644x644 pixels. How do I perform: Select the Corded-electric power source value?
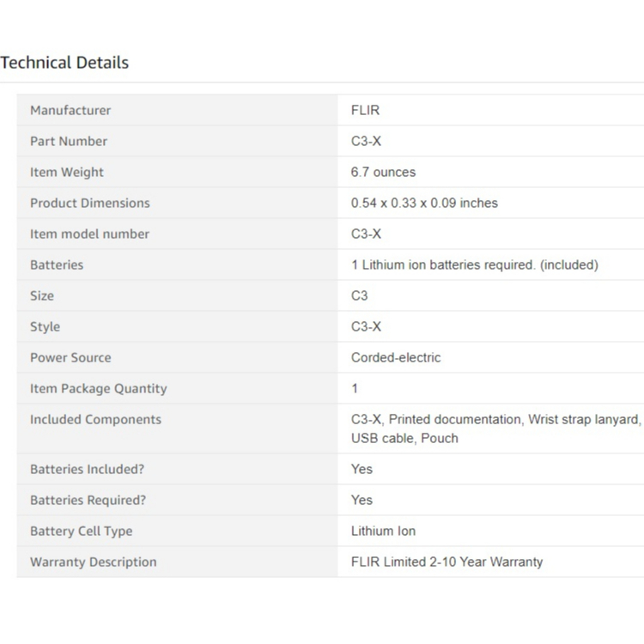[396, 357]
